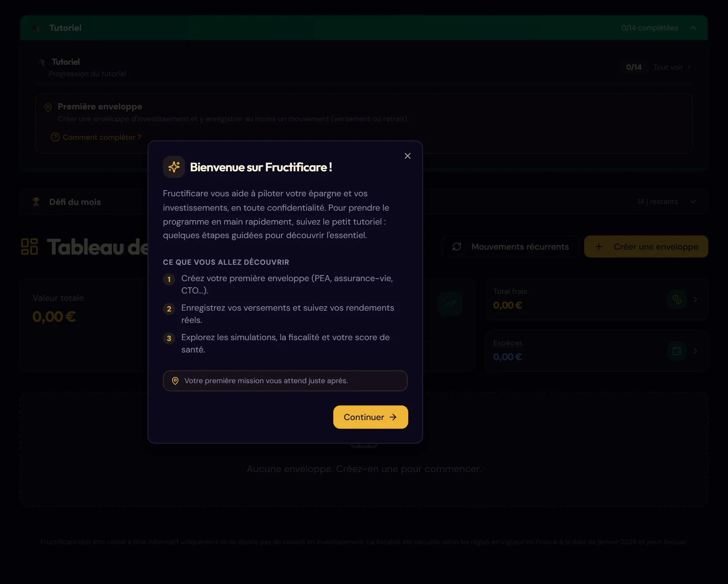Click Votre première mission vous attend juste après
The width and height of the screenshot is (728, 584).
click(x=266, y=381)
